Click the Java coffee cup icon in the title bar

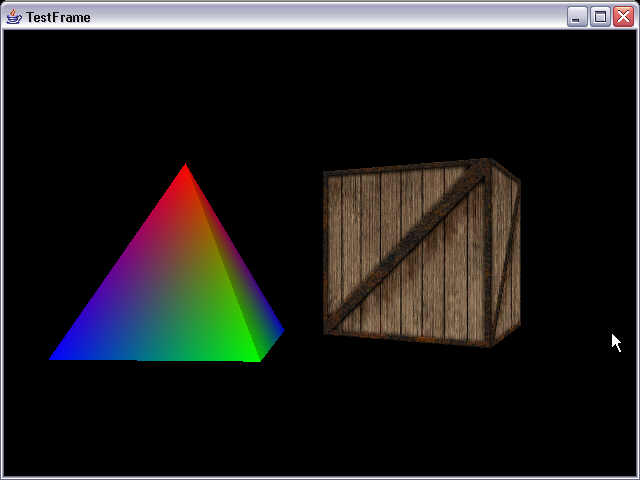(14, 17)
